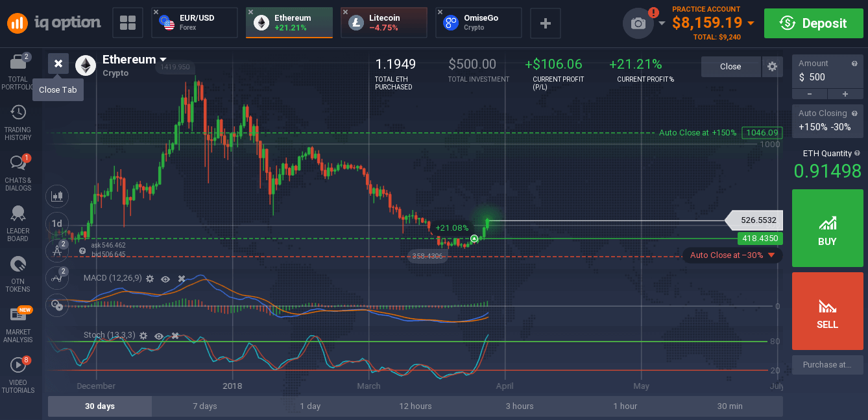Image resolution: width=868 pixels, height=420 pixels.
Task: Select the 3 hours timeframe
Action: (520, 406)
